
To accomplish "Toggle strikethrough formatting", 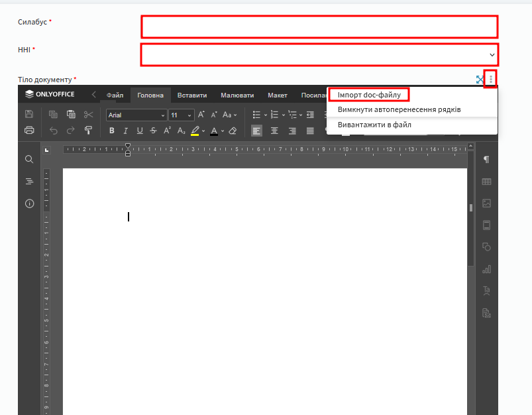I will pos(154,131).
